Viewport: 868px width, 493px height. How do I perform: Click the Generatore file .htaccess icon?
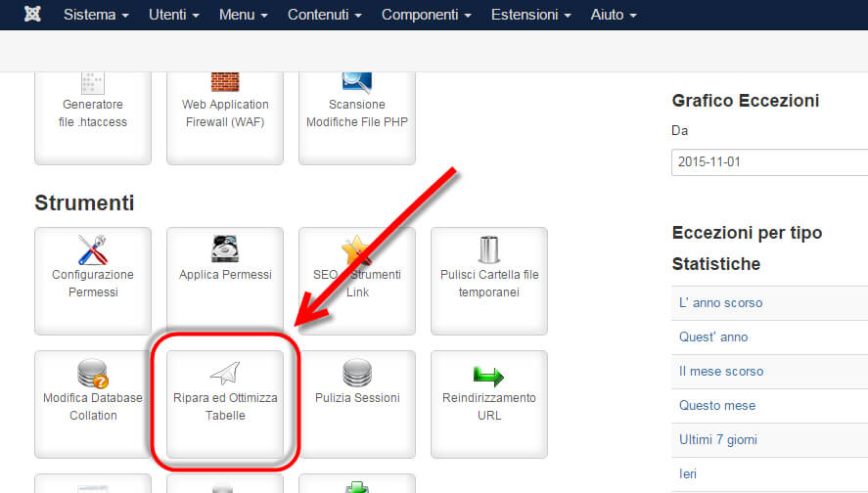coord(92,82)
